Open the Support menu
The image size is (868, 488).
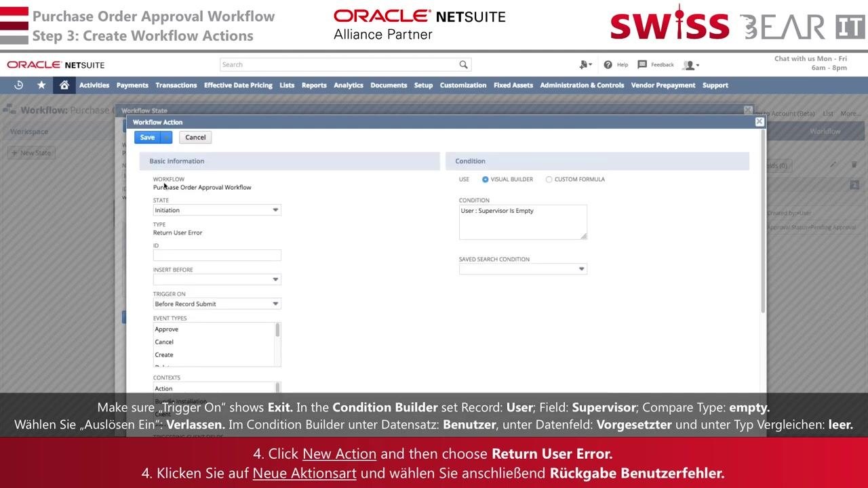(715, 85)
